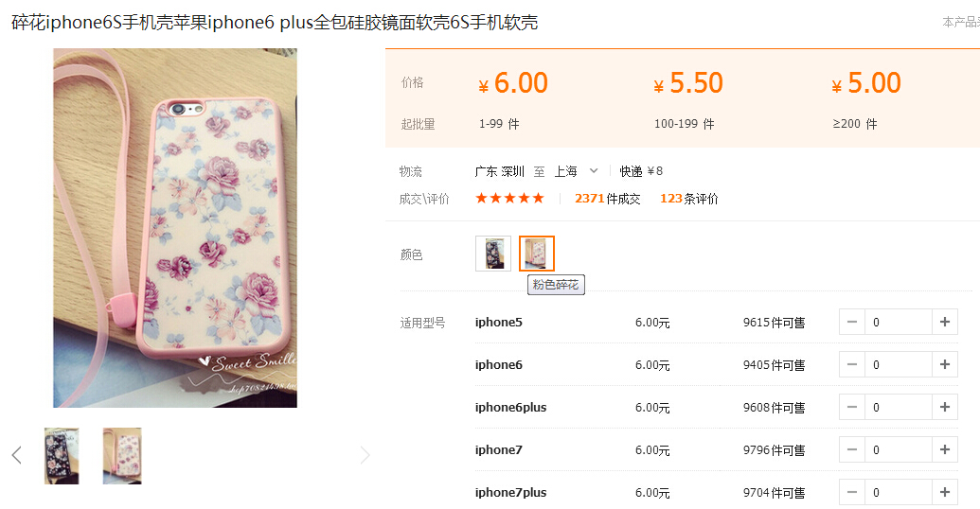Increase iphone5 quantity with plus button
This screenshot has width=980, height=509.
[x=944, y=323]
